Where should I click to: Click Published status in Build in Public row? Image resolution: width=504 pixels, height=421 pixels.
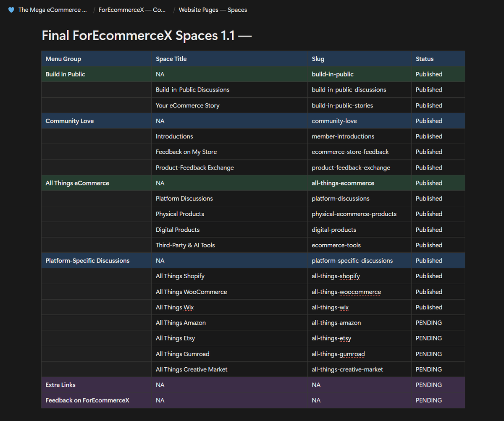click(x=438, y=74)
